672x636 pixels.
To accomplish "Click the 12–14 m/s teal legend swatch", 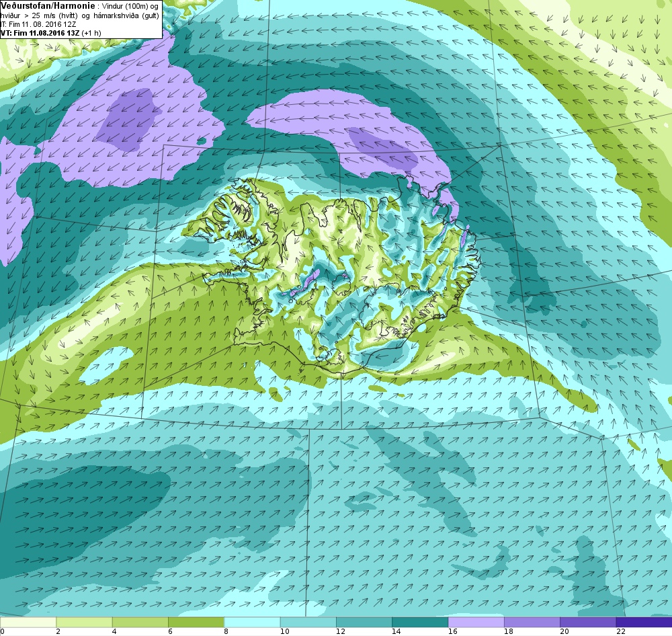I will click(x=364, y=622).
